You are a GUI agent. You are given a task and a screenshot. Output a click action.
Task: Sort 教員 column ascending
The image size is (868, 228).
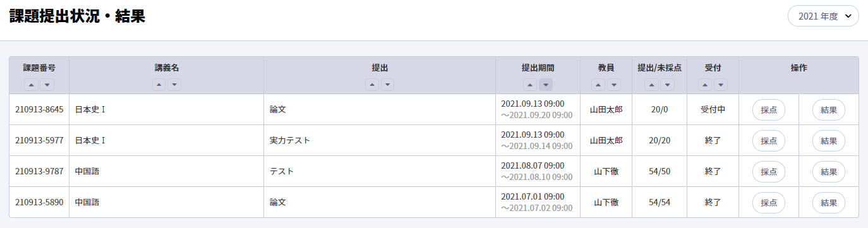coord(598,85)
